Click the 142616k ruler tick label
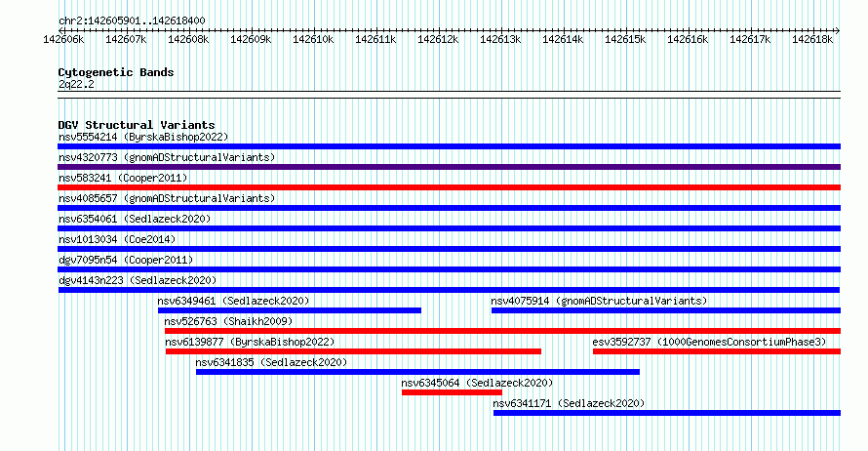The image size is (868, 451). 689,39
